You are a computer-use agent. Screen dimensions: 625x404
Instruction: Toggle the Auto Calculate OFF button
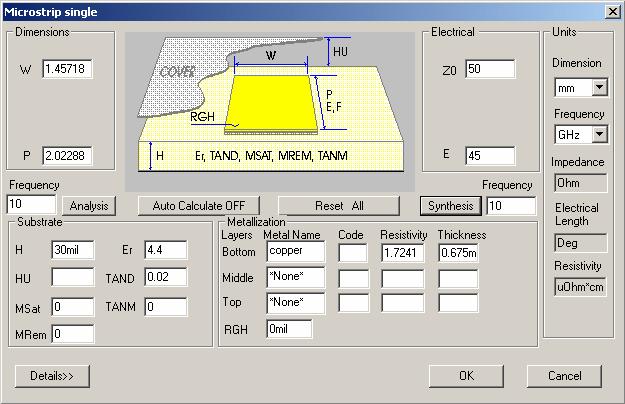point(199,206)
